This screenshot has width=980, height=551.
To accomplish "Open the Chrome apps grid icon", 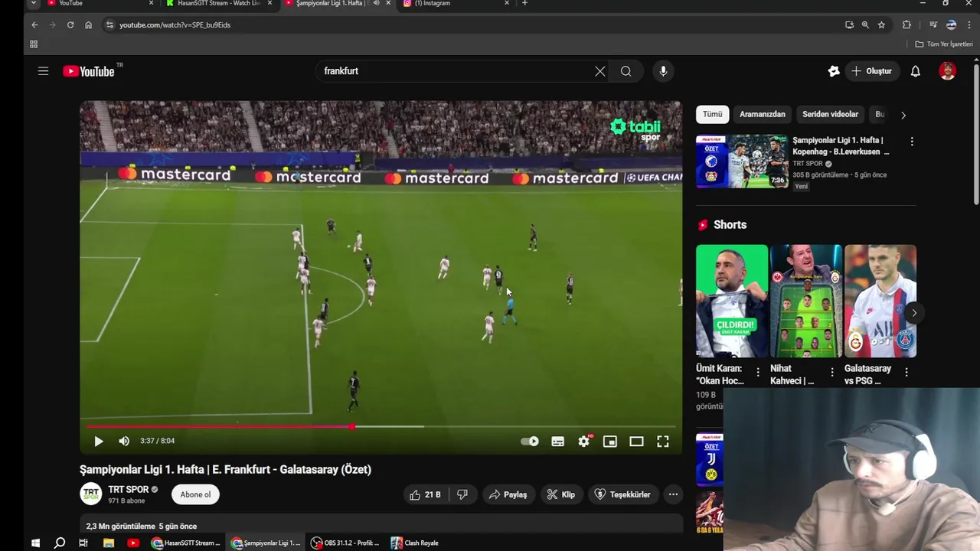I will coord(34,44).
